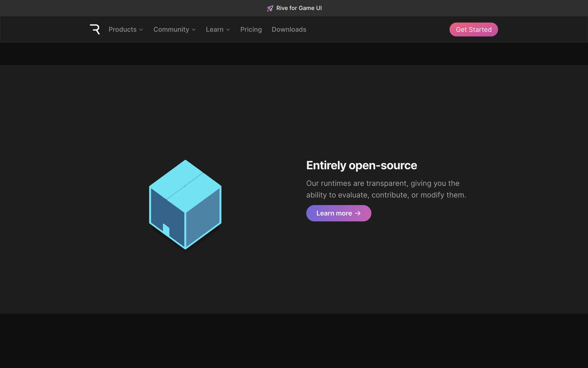Click the Rive logo in navbar
Screen dimensions: 588x368
(95, 29)
